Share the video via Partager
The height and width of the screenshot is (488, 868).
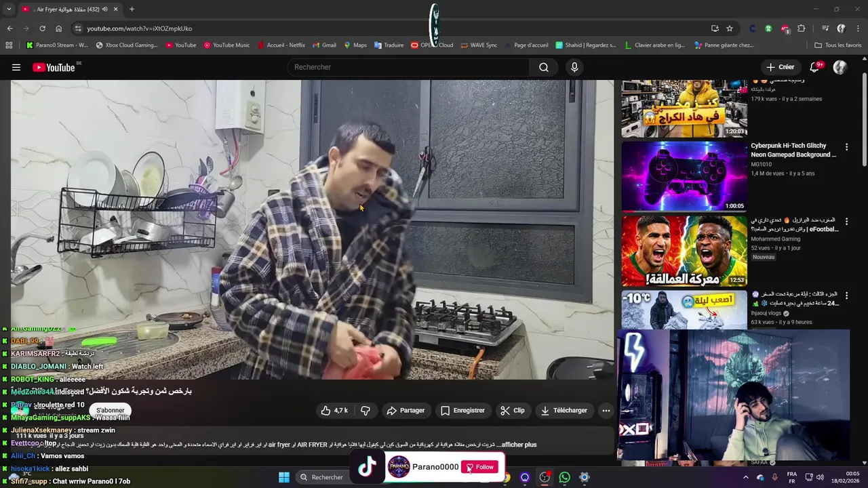(406, 410)
